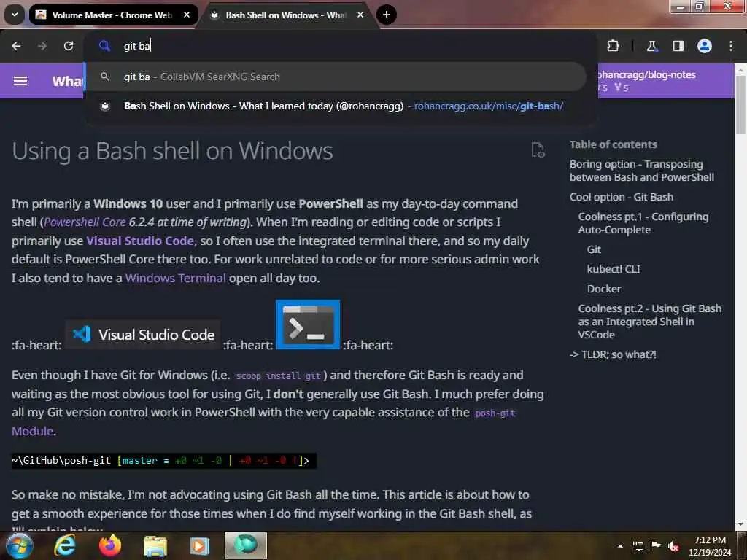Click the page vertical scrollbar thumb

pyautogui.click(x=740, y=104)
